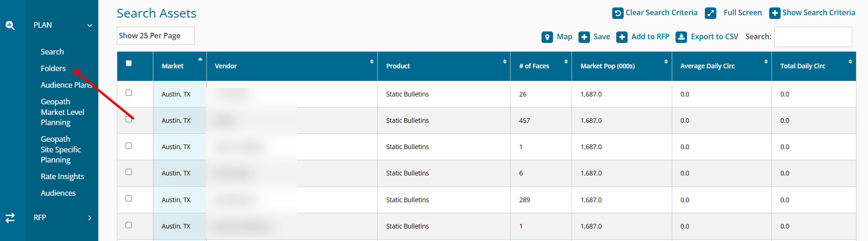This screenshot has width=868, height=241.
Task: Collapse the PLAN menu chevron
Action: click(90, 25)
